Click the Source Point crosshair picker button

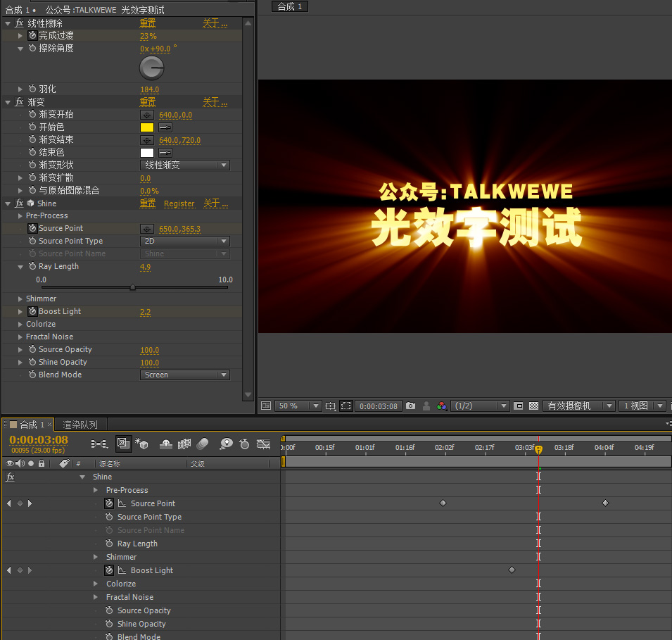pyautogui.click(x=146, y=229)
